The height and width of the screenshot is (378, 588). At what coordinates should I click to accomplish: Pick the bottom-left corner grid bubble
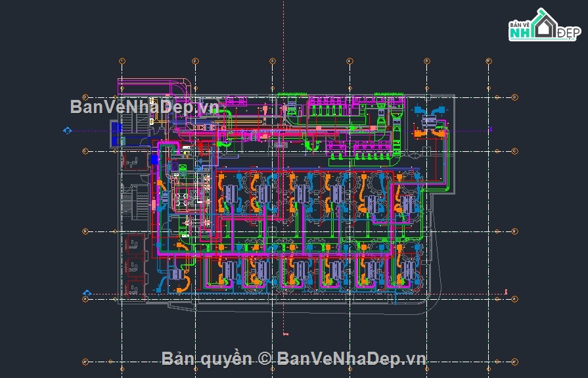pyautogui.click(x=85, y=361)
